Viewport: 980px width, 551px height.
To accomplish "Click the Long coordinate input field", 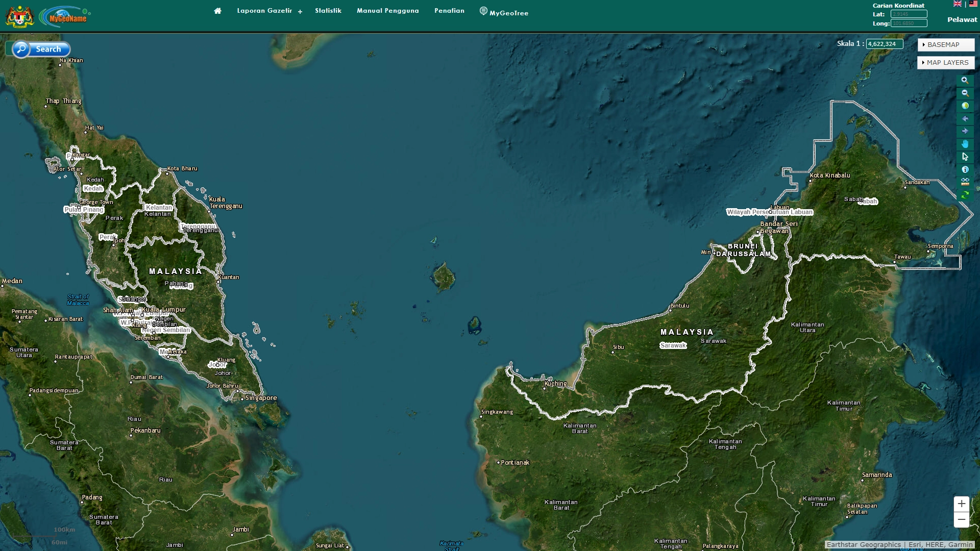I will pos(909,23).
